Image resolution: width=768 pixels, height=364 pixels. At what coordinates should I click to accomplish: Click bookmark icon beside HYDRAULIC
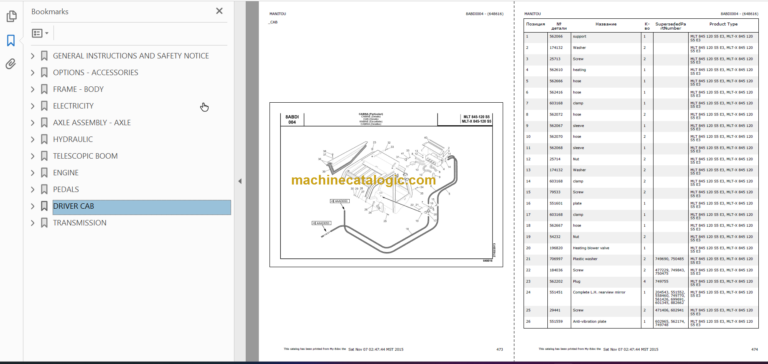click(44, 139)
